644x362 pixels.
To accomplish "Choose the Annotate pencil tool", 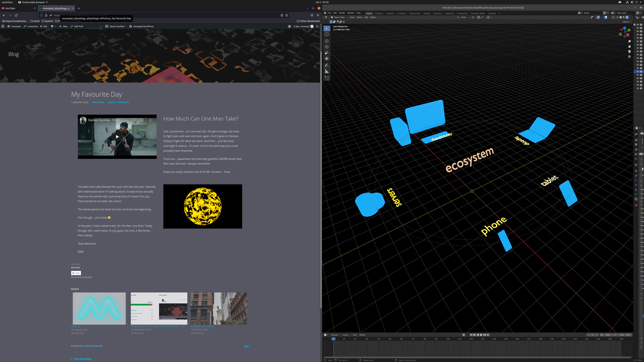I will coord(327,66).
